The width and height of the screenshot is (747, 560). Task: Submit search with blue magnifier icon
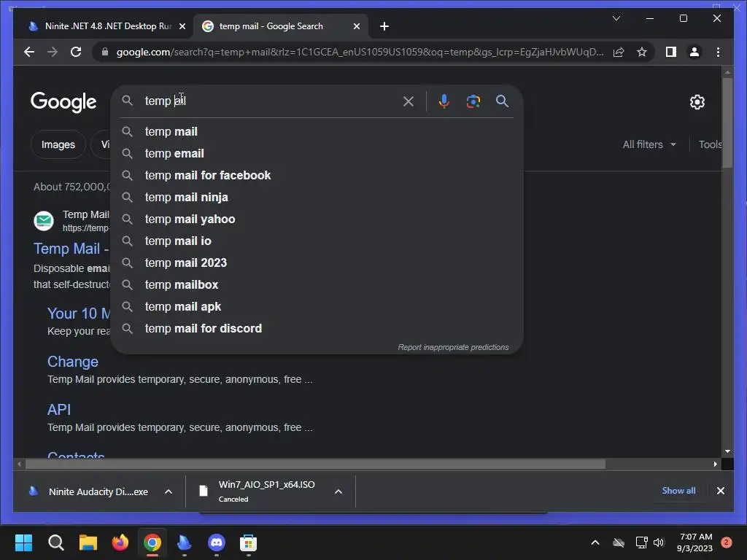tap(502, 101)
